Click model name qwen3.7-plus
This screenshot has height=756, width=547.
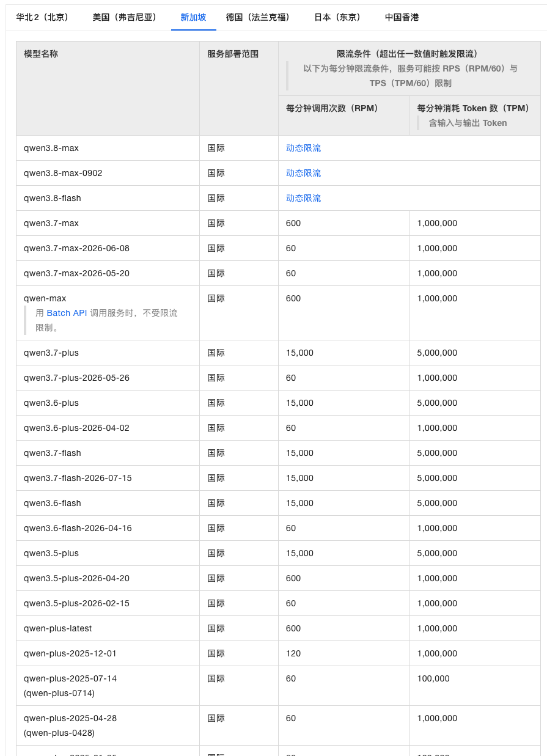pyautogui.click(x=51, y=353)
